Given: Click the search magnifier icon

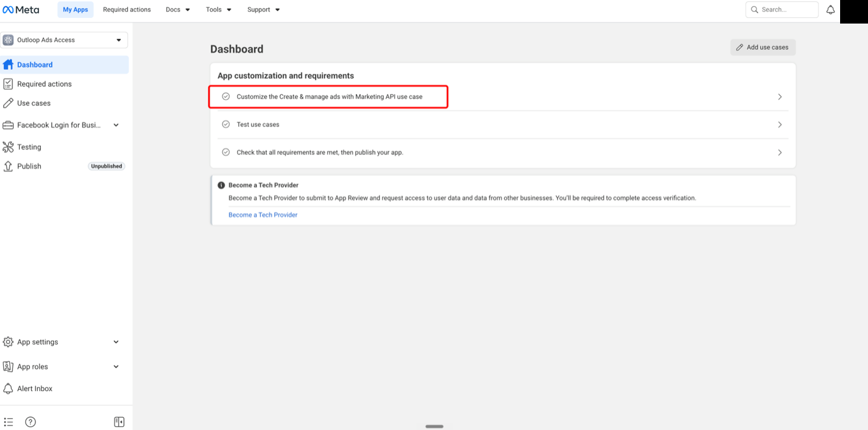Looking at the screenshot, I should click(x=755, y=10).
